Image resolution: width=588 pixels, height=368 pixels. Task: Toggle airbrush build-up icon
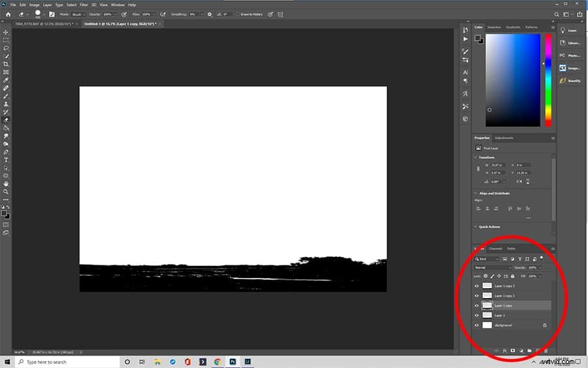tap(163, 14)
